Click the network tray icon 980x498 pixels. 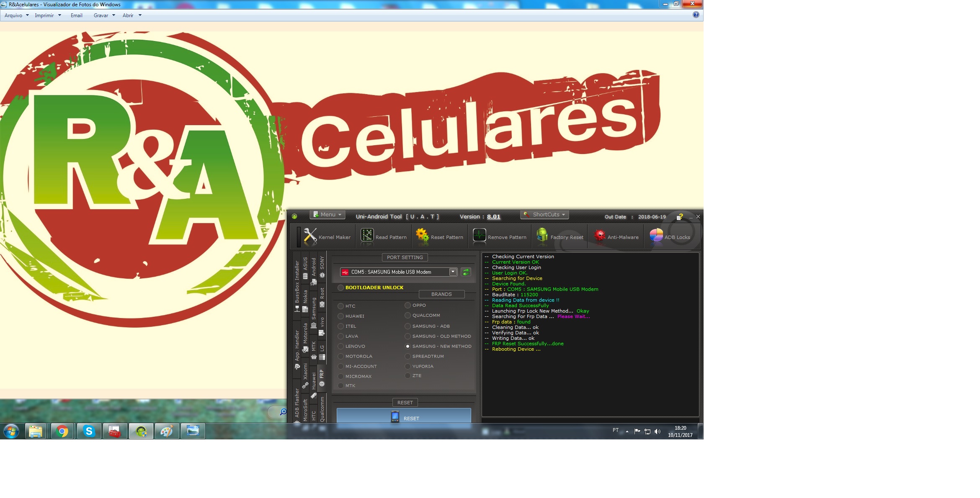click(647, 431)
